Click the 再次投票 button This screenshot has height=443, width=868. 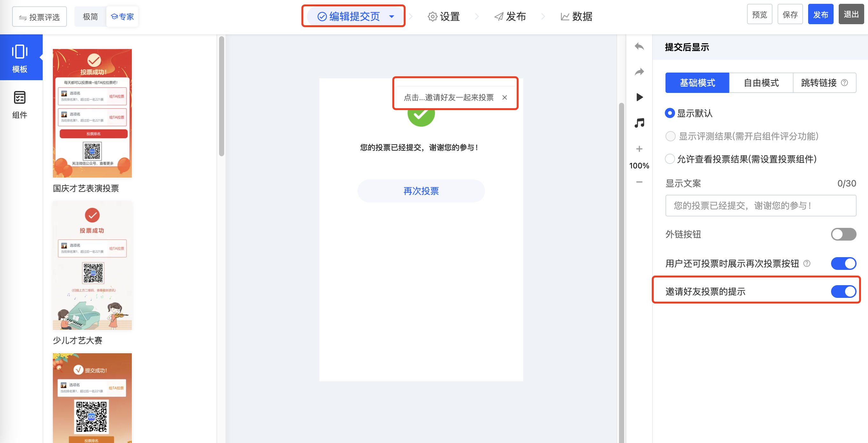coord(421,191)
